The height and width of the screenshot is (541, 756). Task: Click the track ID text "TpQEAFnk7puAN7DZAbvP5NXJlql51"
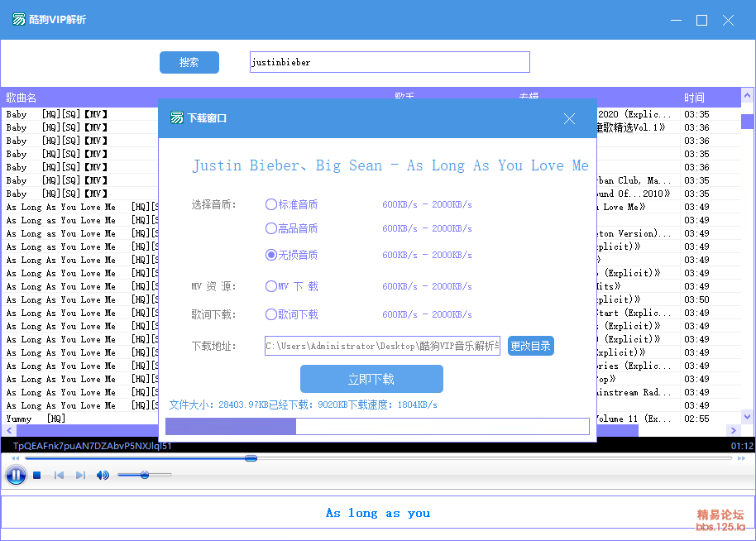(92, 446)
